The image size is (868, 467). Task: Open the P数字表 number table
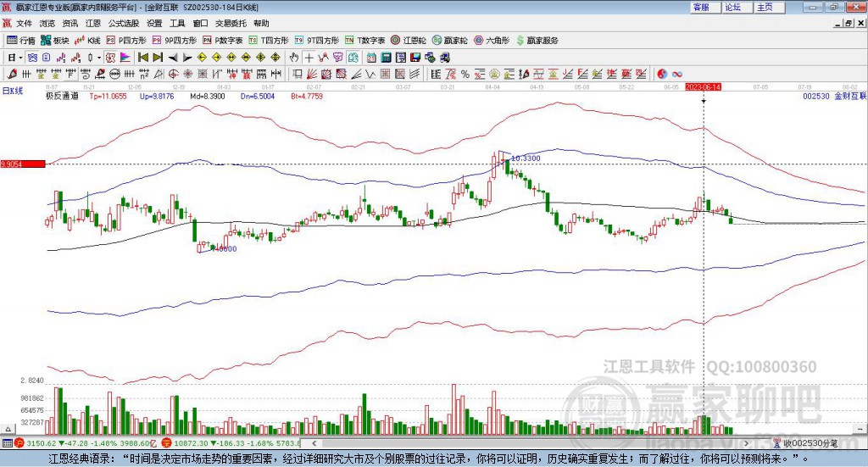(x=223, y=41)
